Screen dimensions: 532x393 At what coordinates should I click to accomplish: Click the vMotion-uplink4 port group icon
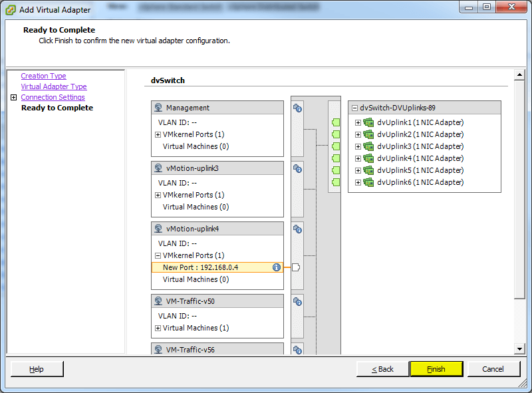158,228
